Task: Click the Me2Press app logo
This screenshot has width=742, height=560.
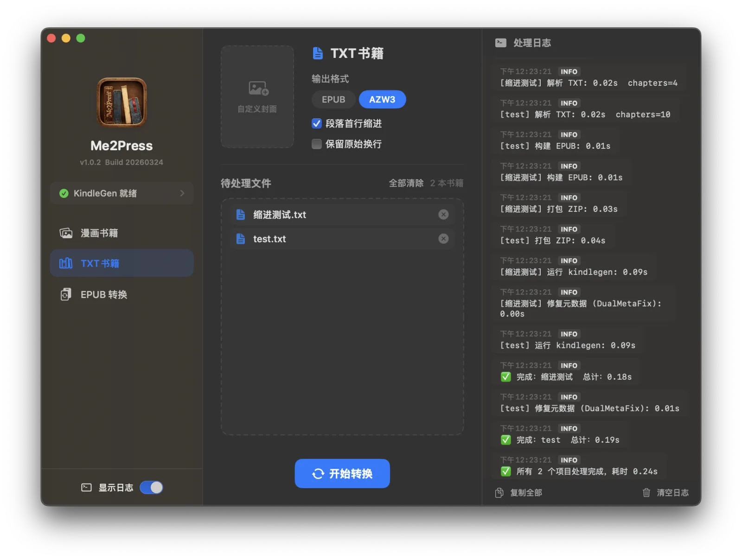Action: (x=122, y=102)
